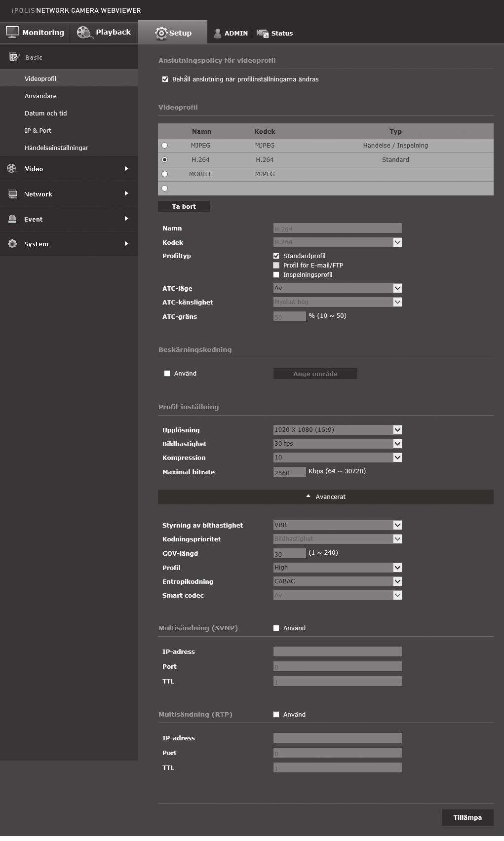Open IP & Port settings
The width and height of the screenshot is (504, 841).
coord(69,130)
